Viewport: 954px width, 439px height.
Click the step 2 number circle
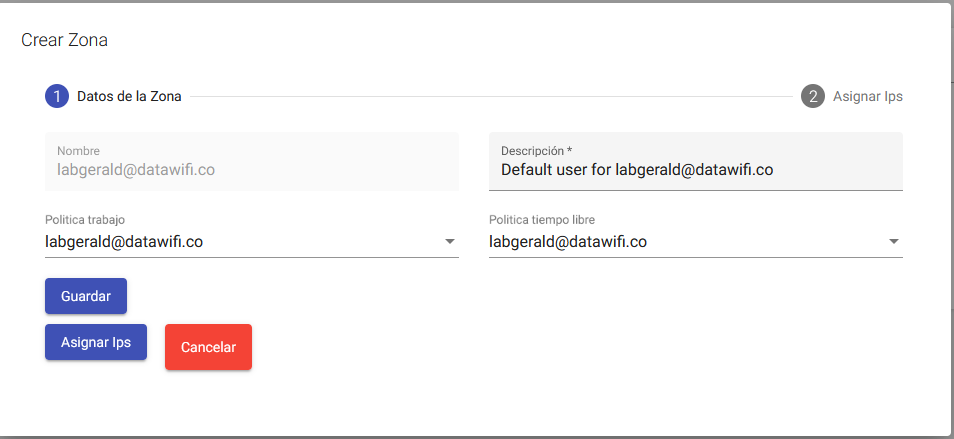coord(813,97)
